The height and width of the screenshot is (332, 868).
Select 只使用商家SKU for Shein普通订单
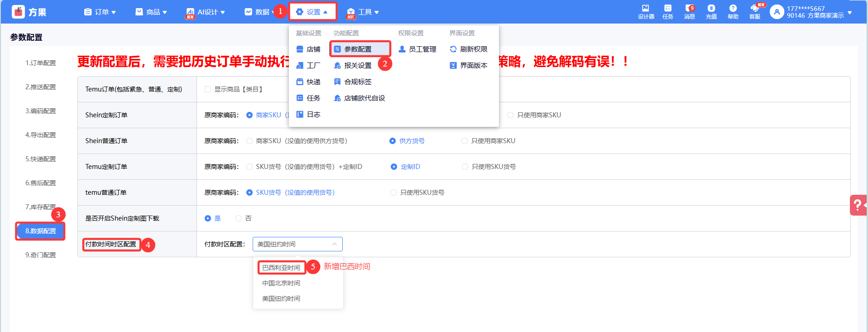[465, 141]
